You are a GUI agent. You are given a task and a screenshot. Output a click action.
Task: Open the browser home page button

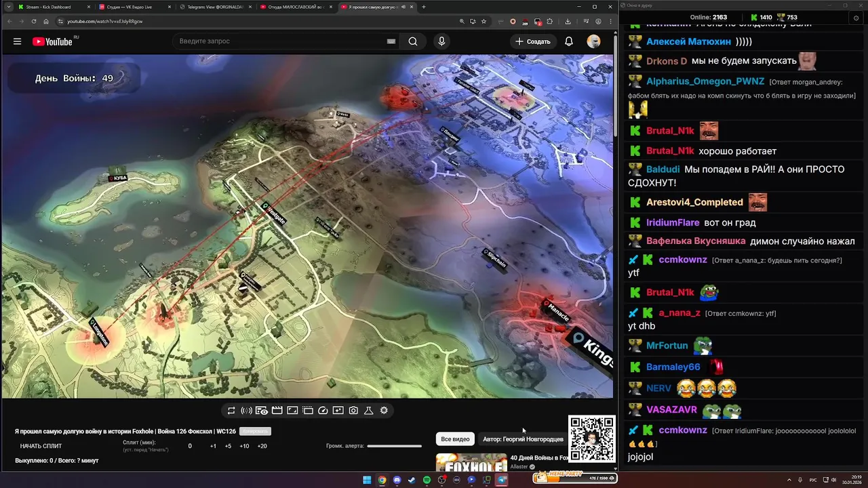[x=45, y=21]
